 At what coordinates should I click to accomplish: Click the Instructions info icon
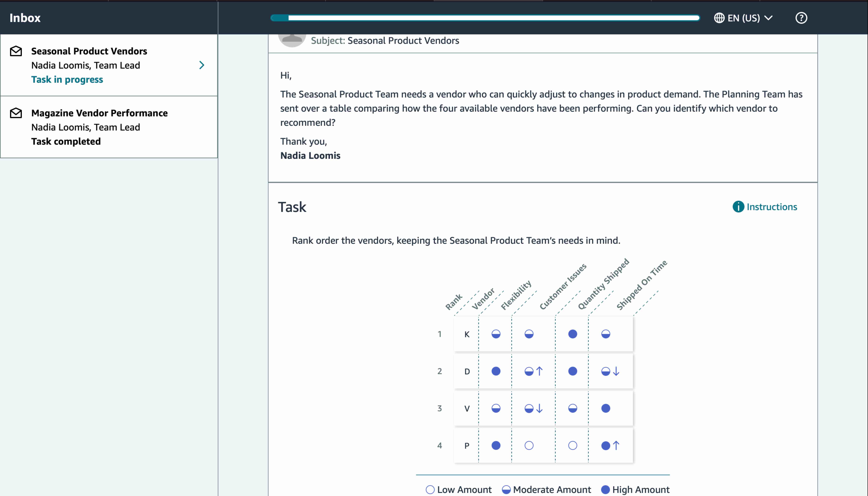click(x=738, y=207)
